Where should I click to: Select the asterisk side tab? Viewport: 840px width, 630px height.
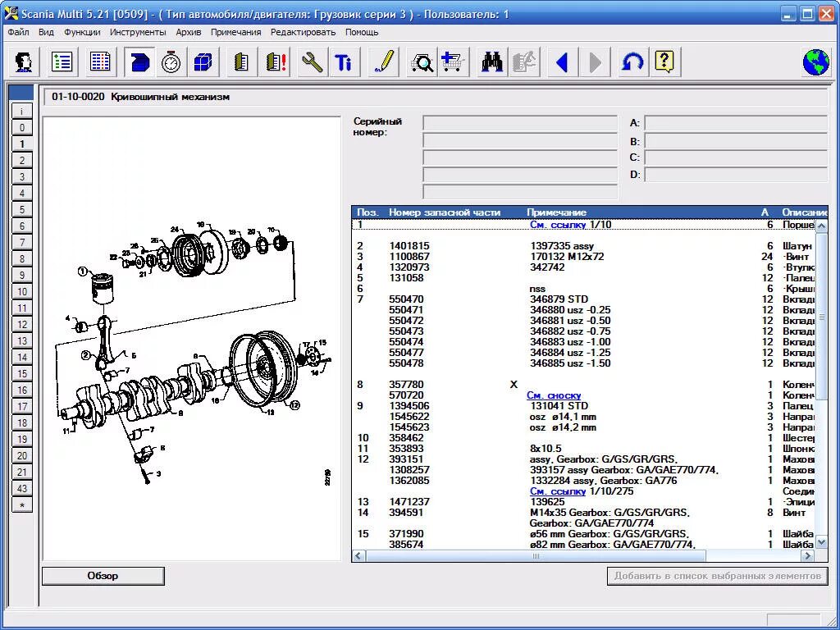point(22,504)
